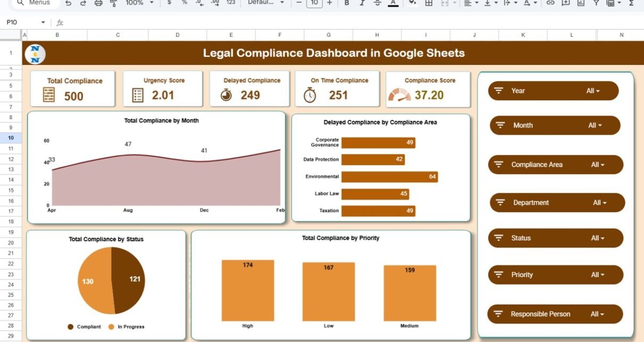
Task: Format selection as currency
Action: (169, 3)
